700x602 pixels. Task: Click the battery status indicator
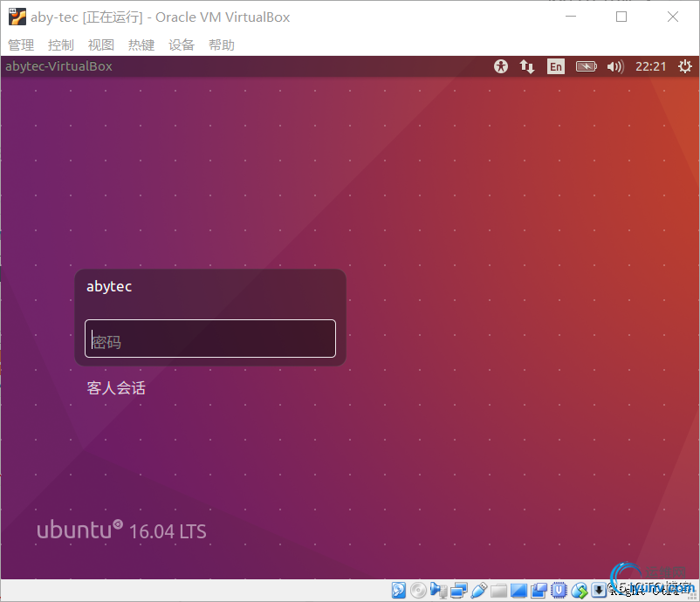587,66
